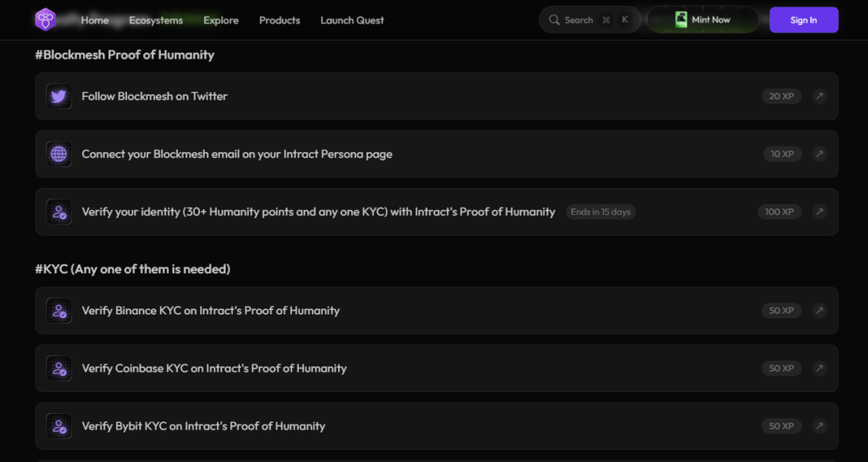
Task: Click the Mint Now NFT thumbnail icon
Action: click(681, 20)
